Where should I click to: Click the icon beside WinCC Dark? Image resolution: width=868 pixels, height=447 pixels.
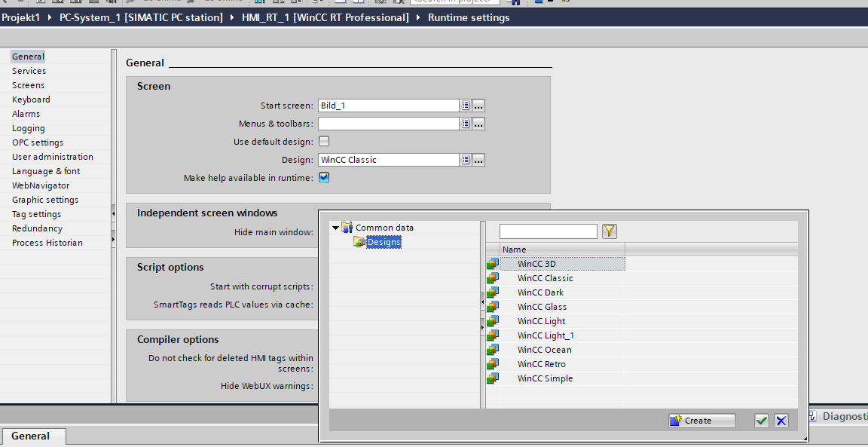pyautogui.click(x=493, y=293)
